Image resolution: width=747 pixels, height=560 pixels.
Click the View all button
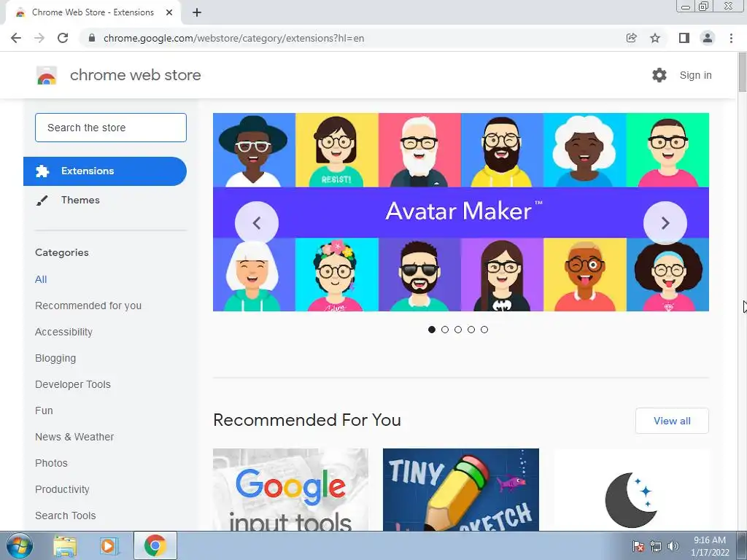click(672, 421)
